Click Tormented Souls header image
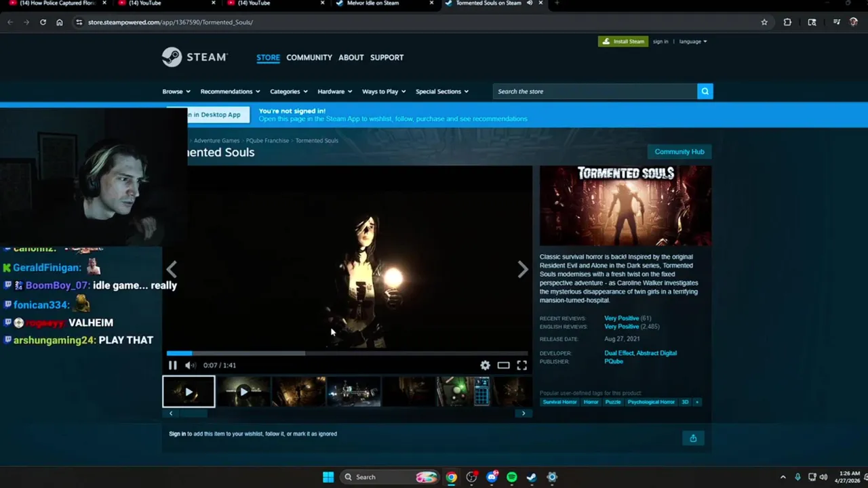Image resolution: width=868 pixels, height=488 pixels. [x=625, y=205]
